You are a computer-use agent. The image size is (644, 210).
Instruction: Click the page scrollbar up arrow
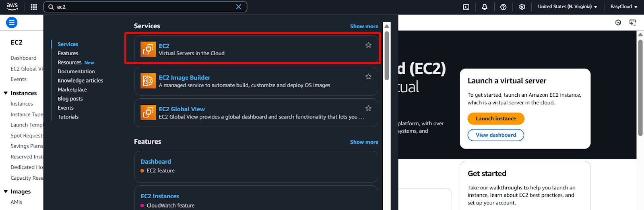pyautogui.click(x=640, y=35)
